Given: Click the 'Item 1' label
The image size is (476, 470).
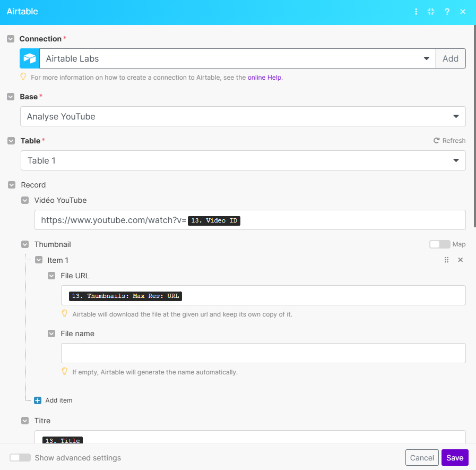Looking at the screenshot, I should 58,260.
